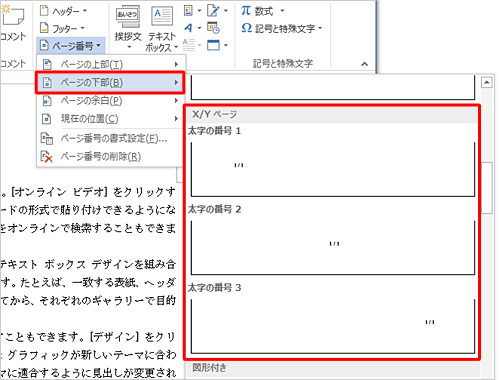Screen dimensions: 500x380
Task: Select ページの上部(T) menu item
Action: tap(111, 64)
